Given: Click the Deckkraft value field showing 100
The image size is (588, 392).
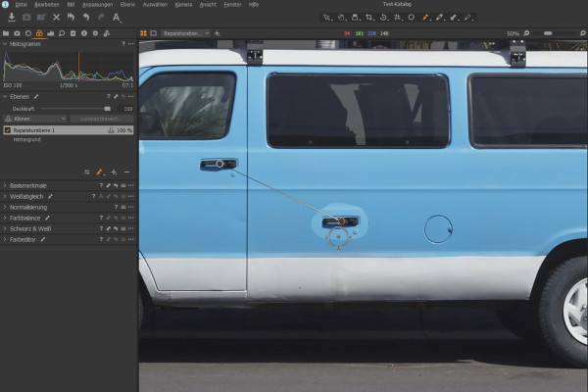Looking at the screenshot, I should point(125,109).
